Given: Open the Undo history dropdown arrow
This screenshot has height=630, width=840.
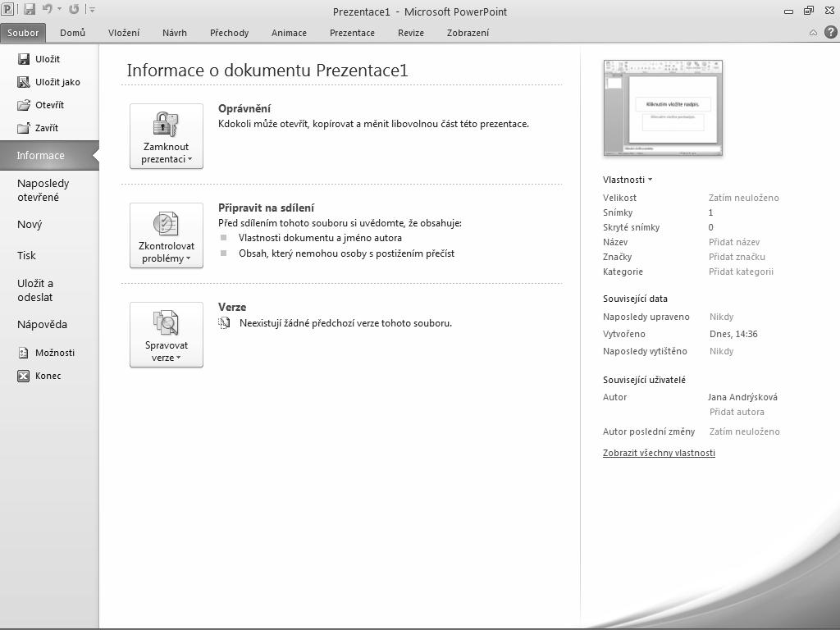Looking at the screenshot, I should [x=59, y=9].
